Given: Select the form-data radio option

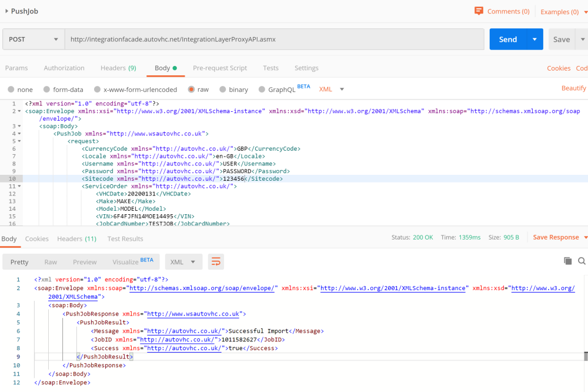Looking at the screenshot, I should pos(46,89).
